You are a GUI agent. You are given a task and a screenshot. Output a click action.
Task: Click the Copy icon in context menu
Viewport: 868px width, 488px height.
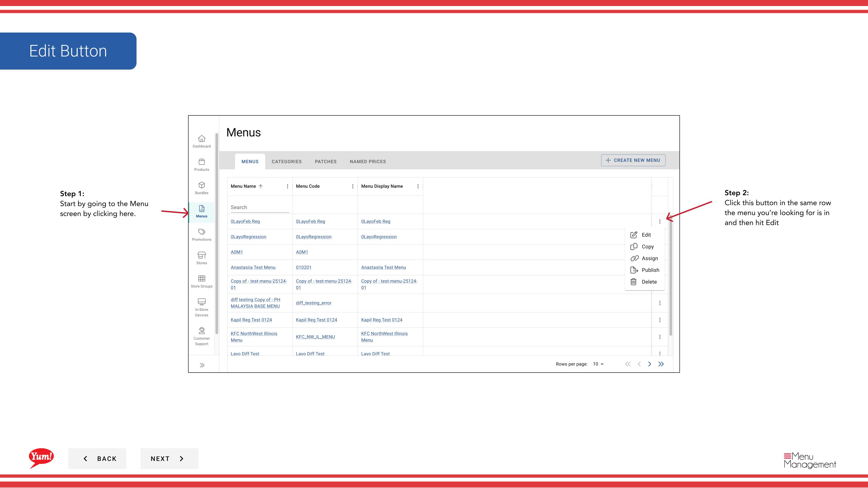pos(634,246)
